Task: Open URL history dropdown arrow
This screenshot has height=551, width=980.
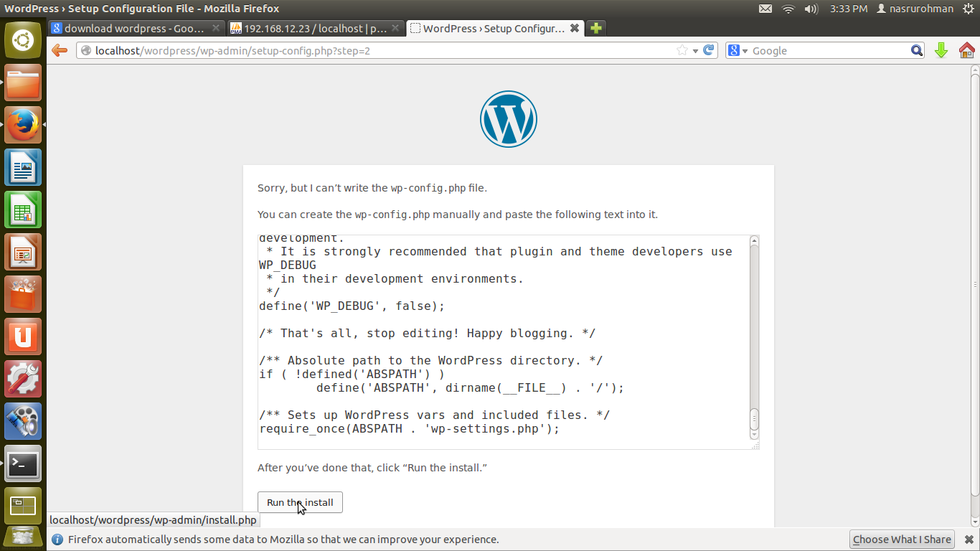Action: 695,51
